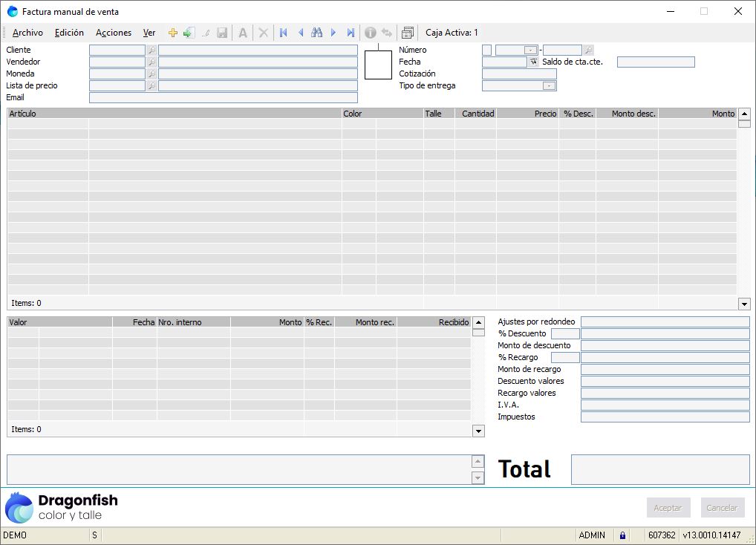Click the Save floppy disk icon
The width and height of the screenshot is (756, 545).
click(x=222, y=33)
